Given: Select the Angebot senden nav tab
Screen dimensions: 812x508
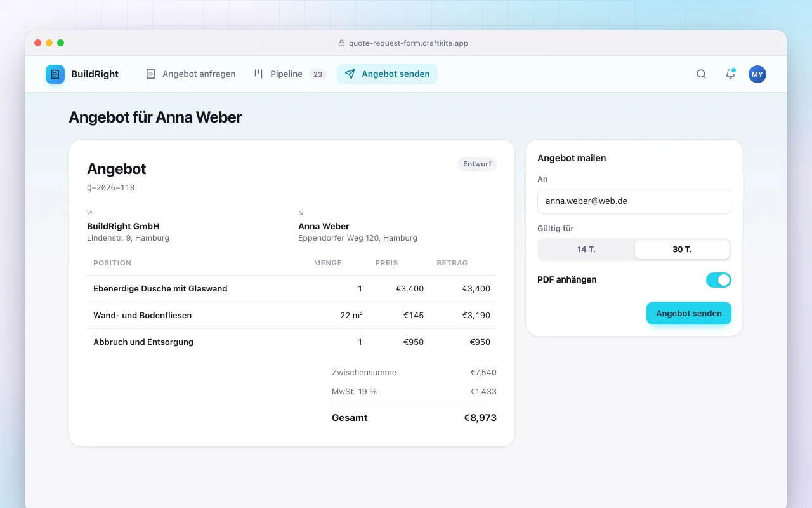Looking at the screenshot, I should click(x=387, y=74).
